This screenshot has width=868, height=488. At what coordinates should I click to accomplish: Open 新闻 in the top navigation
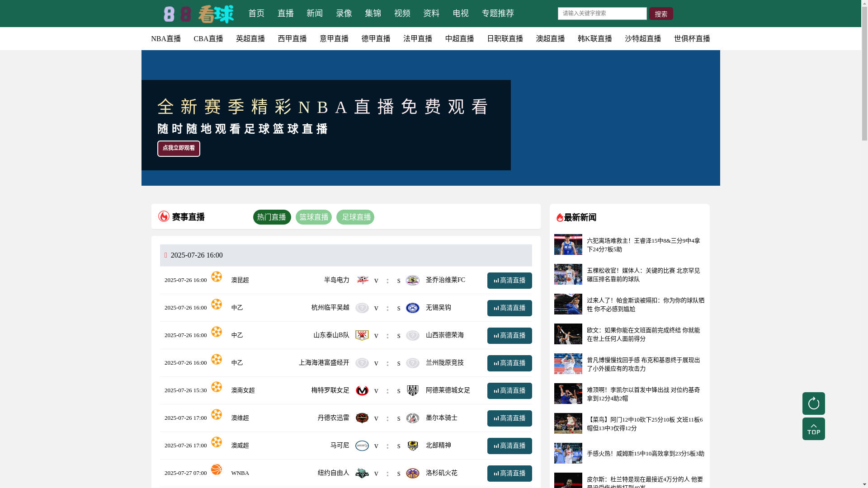click(315, 14)
